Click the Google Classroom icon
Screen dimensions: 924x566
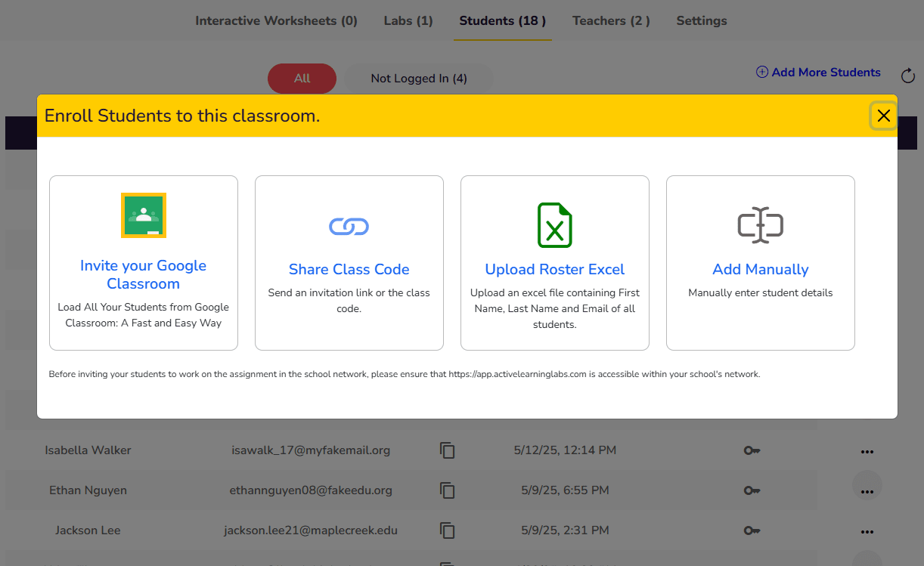point(143,215)
